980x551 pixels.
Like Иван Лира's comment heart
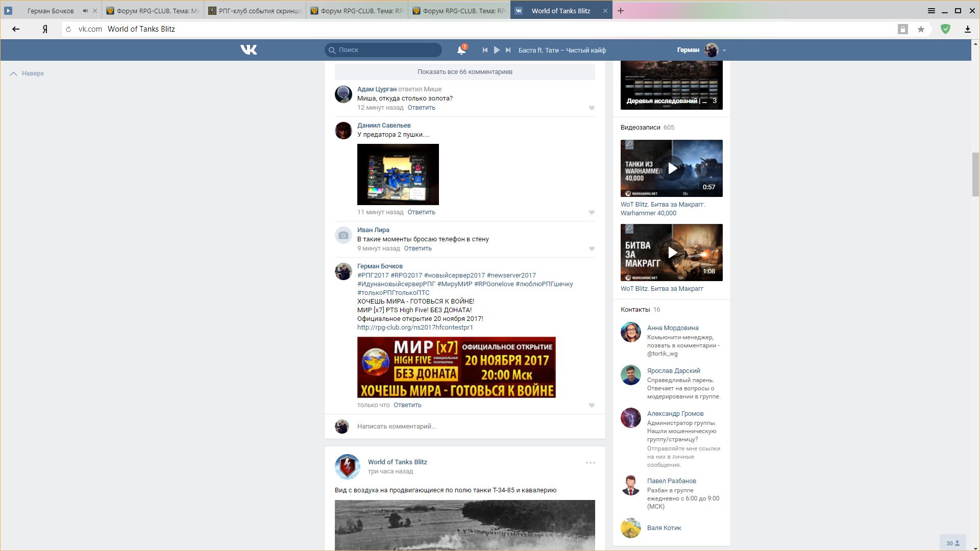click(592, 248)
